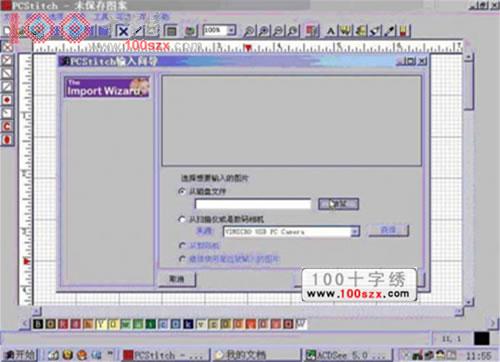Select the backstitch line tool in top toolbar
500x362 pixels.
pos(138,31)
